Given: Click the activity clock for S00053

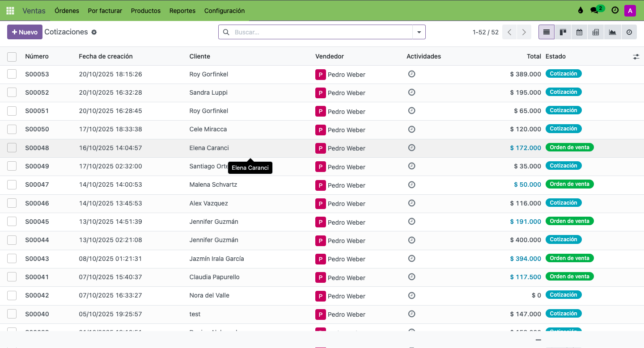Looking at the screenshot, I should pyautogui.click(x=411, y=74).
